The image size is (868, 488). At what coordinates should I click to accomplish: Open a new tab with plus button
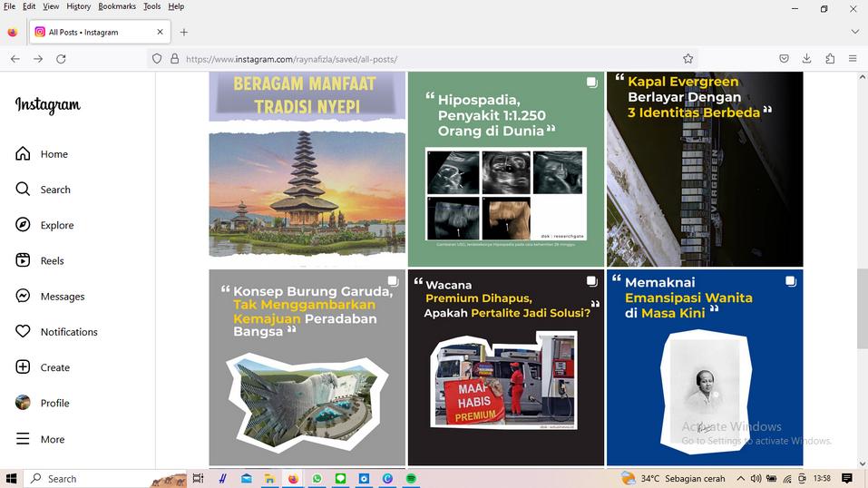tap(184, 32)
